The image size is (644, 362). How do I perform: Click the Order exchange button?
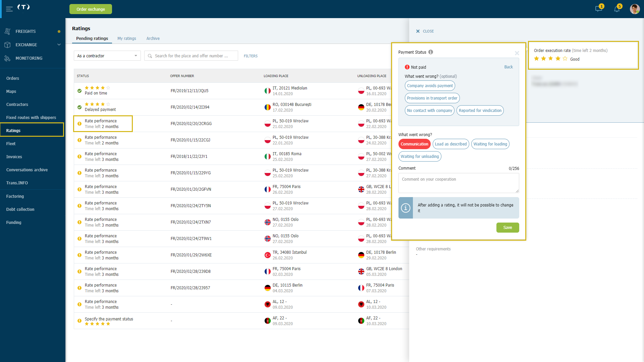click(x=91, y=9)
